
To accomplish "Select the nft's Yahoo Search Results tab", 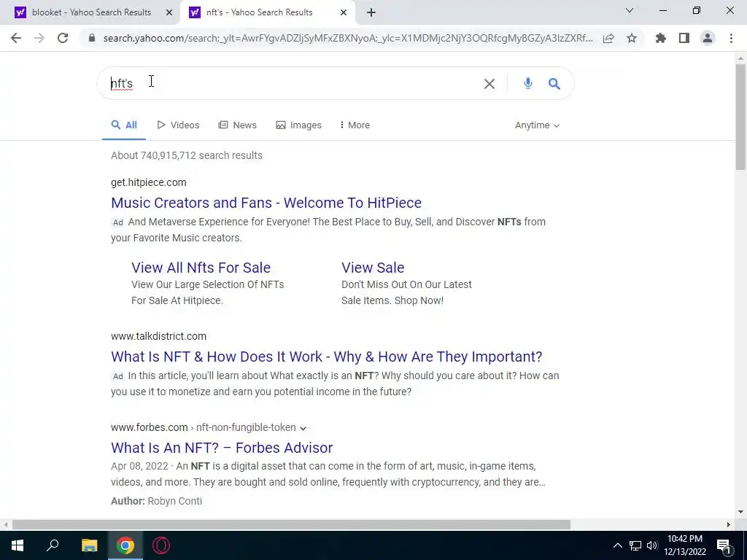I will pos(259,13).
